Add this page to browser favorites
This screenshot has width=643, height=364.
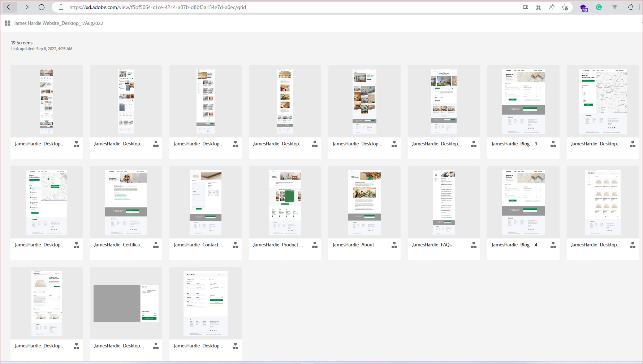coord(565,7)
